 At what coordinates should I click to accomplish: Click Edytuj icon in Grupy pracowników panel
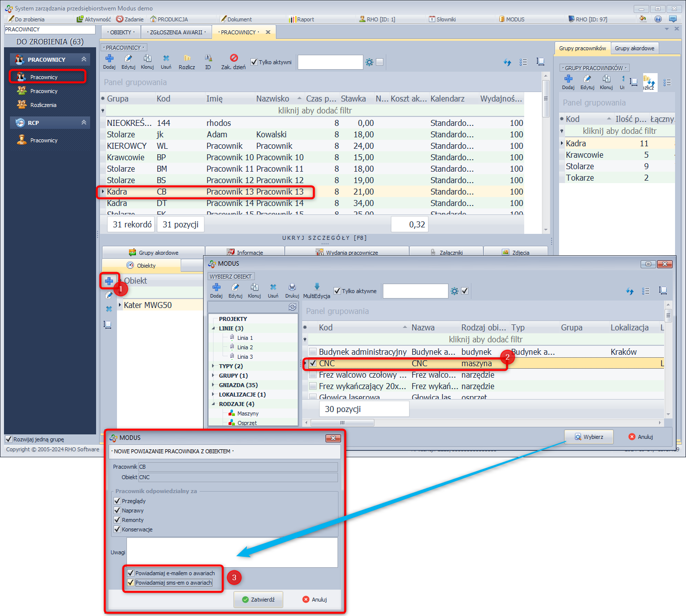[x=587, y=79]
